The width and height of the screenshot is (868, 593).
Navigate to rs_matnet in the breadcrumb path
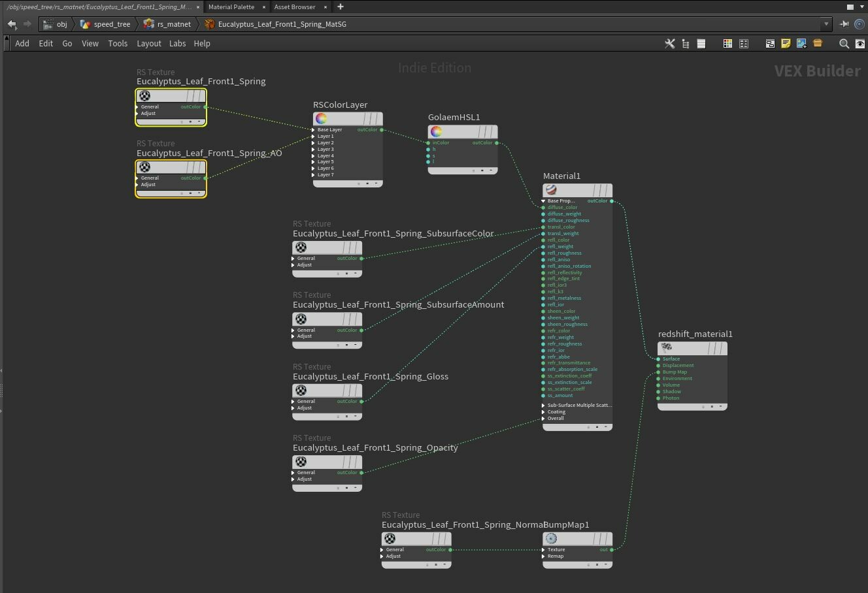[x=173, y=24]
